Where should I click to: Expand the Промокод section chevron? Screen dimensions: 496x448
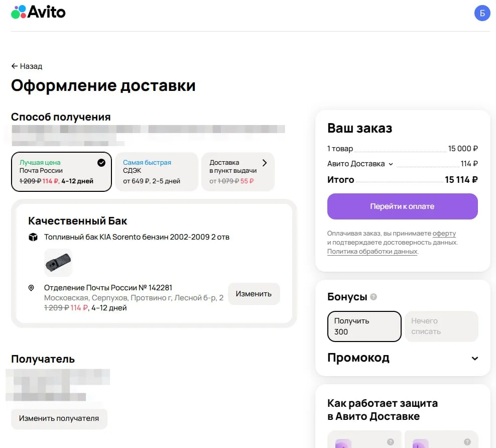(x=474, y=358)
